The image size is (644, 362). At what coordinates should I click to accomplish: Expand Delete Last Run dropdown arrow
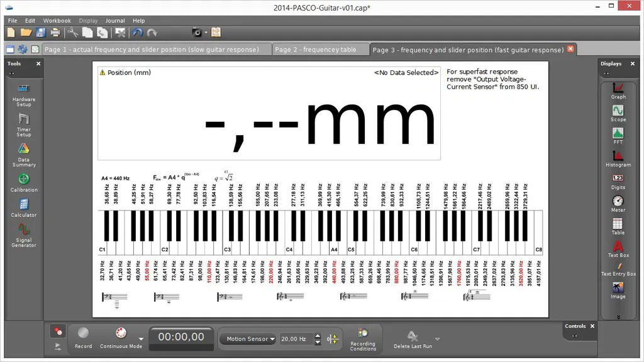click(438, 339)
